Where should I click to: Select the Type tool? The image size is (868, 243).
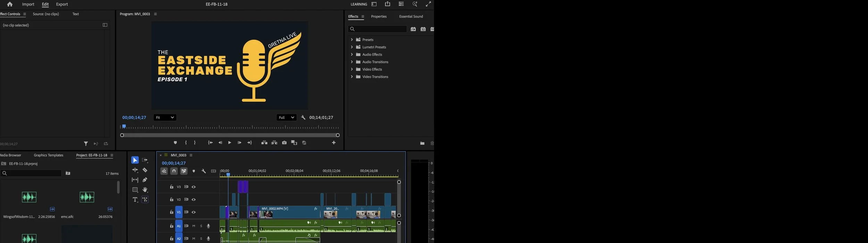tap(135, 200)
